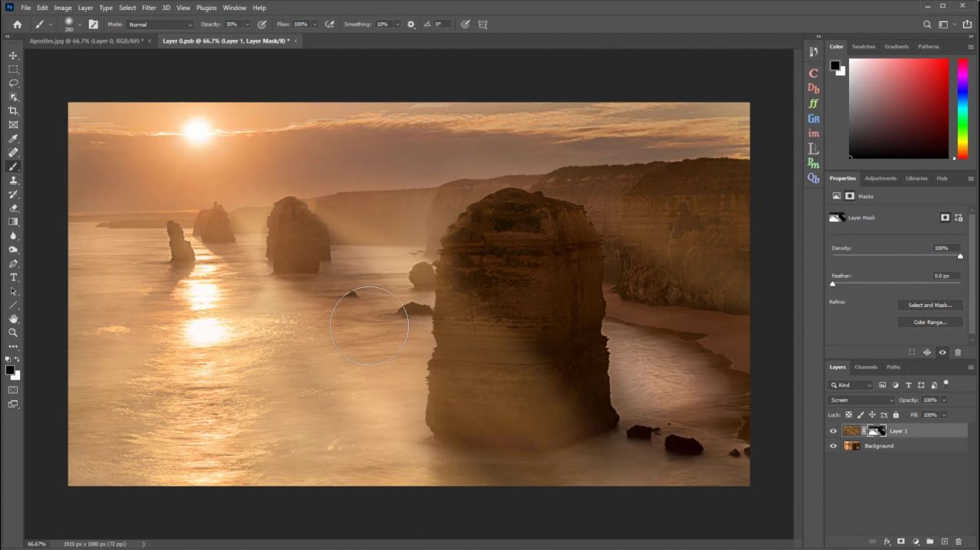Click the Delete layer trash icon
Screen dimensions: 980x550
[958, 542]
